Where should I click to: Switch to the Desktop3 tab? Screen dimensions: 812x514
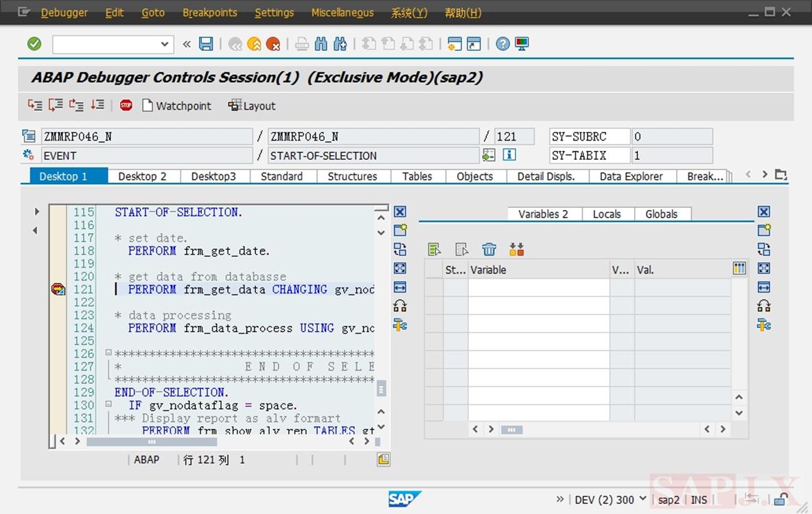(x=213, y=176)
